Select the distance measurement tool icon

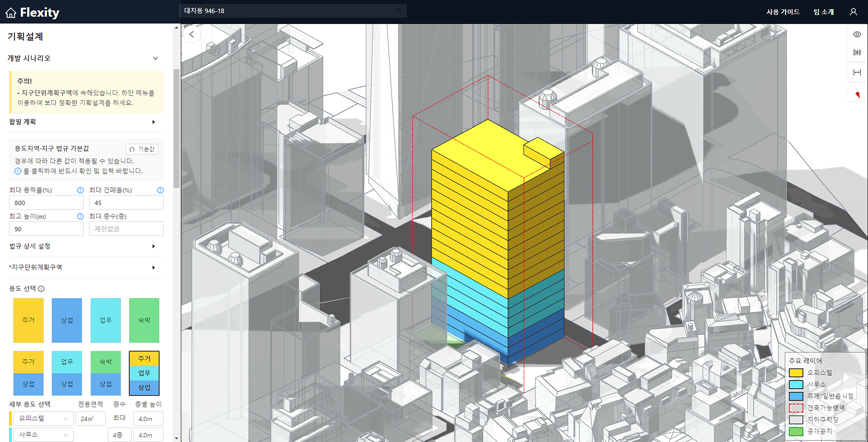857,72
